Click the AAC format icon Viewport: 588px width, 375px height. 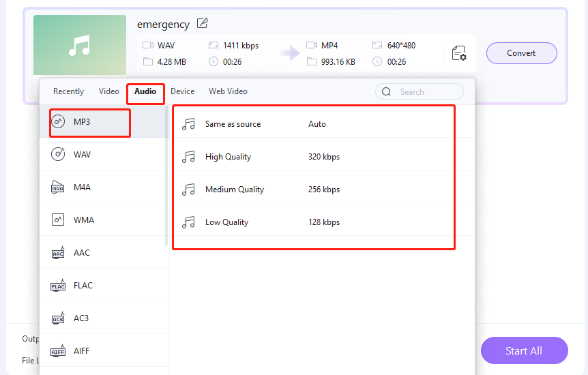pyautogui.click(x=58, y=252)
